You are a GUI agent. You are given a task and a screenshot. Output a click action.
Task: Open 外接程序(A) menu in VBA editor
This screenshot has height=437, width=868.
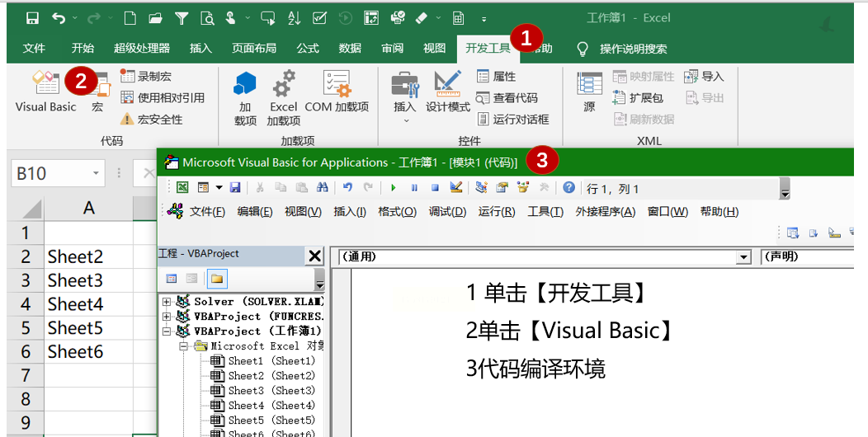coord(605,211)
